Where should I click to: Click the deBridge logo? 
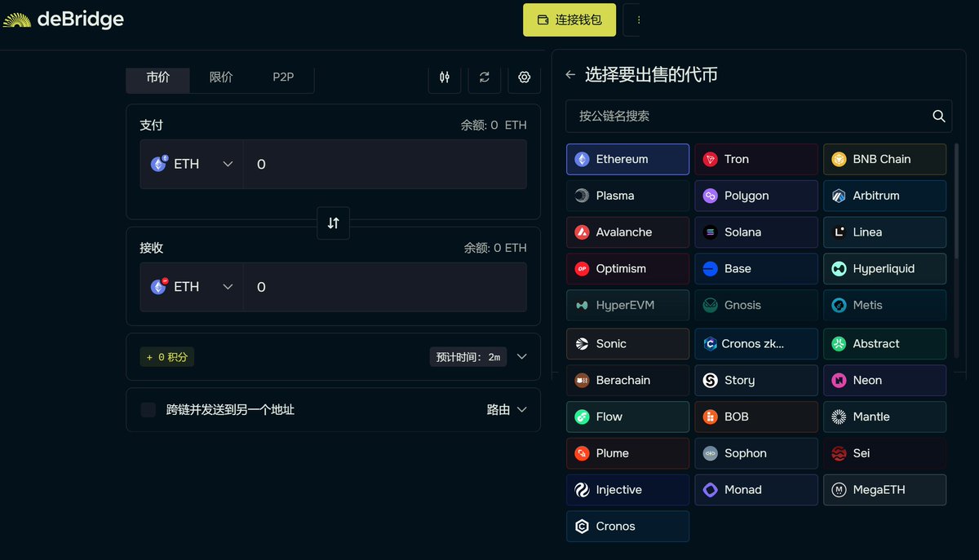[x=64, y=20]
